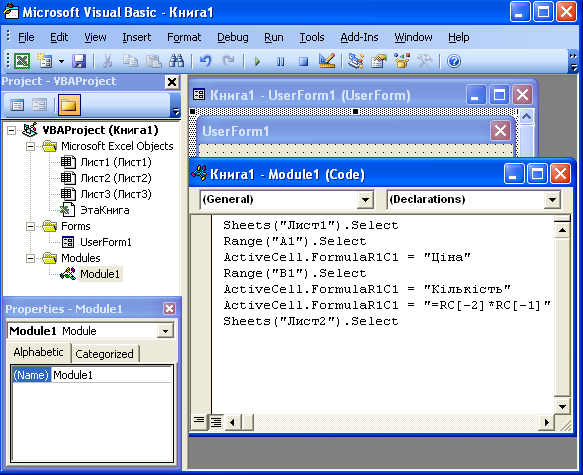This screenshot has height=475, width=583.
Task: Open Properties Window toolbar icon
Action: 379,61
